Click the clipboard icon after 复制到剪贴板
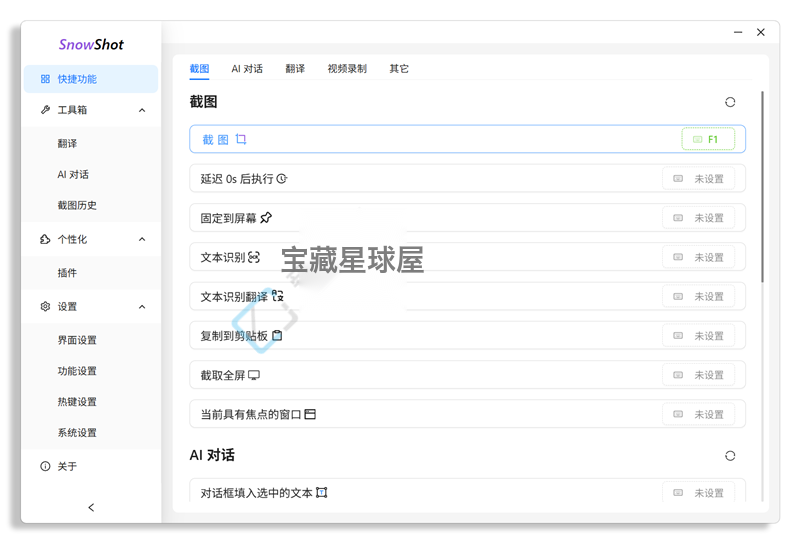The image size is (800, 543). 277,336
